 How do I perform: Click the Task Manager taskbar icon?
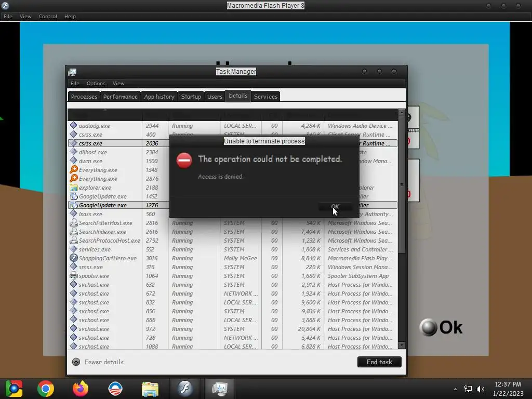220,389
